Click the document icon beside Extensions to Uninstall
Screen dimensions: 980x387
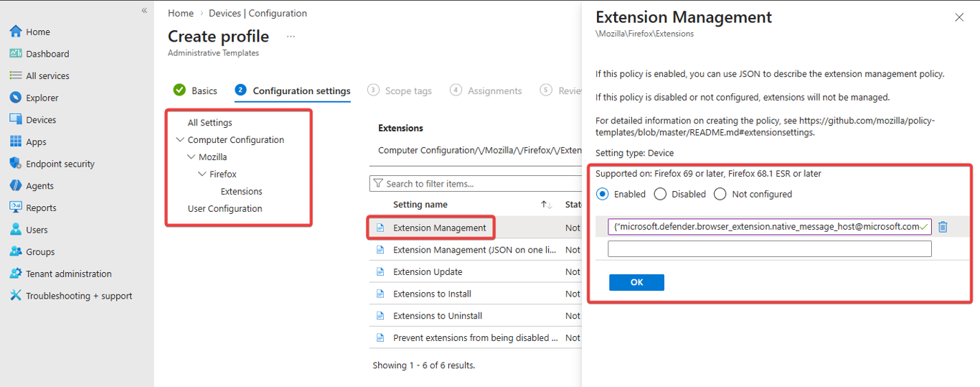381,316
